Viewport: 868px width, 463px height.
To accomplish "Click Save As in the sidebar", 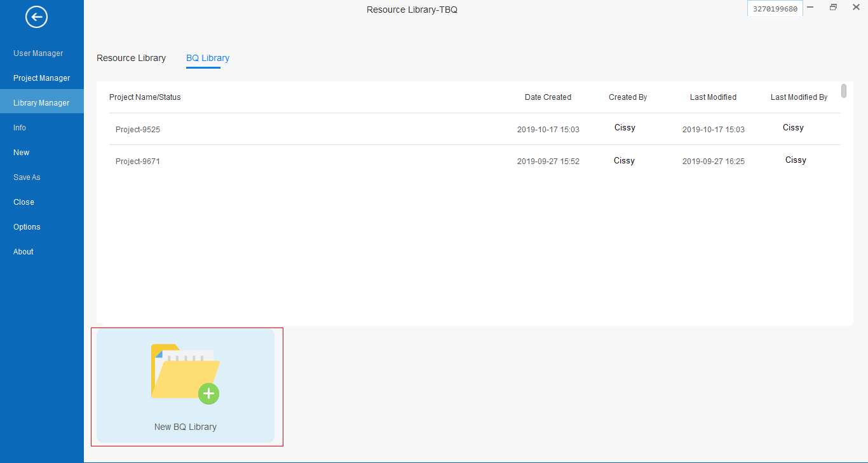I will point(27,177).
